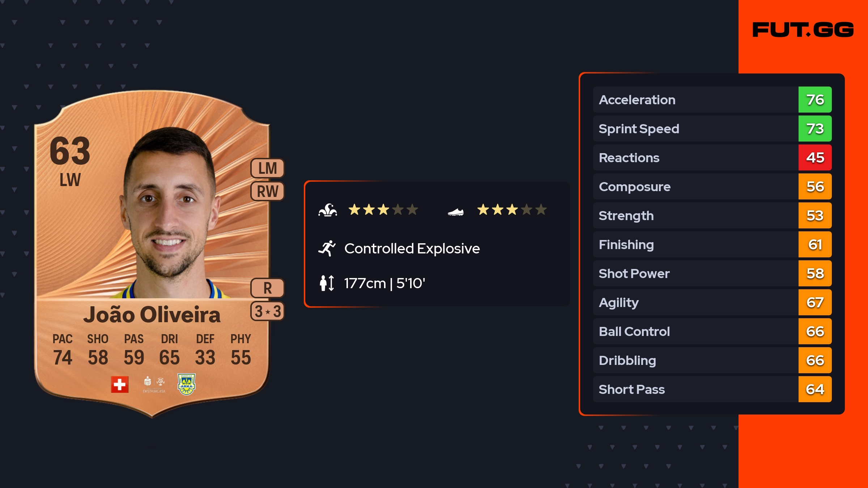Click the R preferred foot badge
868x488 pixels.
click(x=268, y=288)
